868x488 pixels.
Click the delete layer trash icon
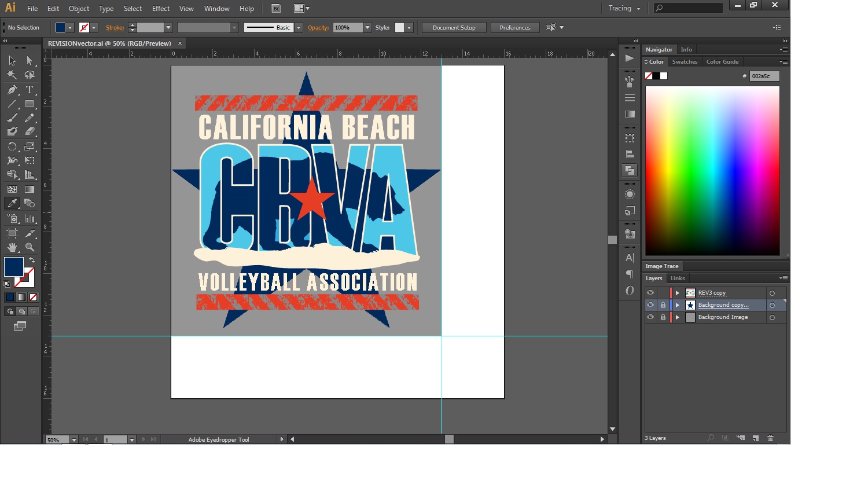(x=770, y=438)
